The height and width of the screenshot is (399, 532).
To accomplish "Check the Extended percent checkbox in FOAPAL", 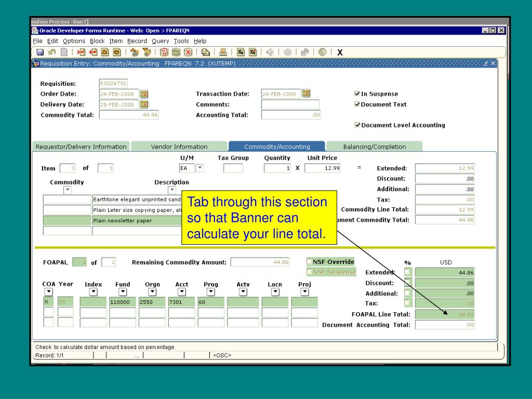I will 407,272.
